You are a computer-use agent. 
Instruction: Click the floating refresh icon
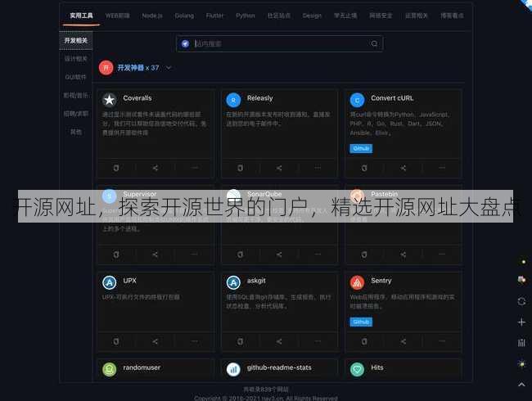click(522, 301)
